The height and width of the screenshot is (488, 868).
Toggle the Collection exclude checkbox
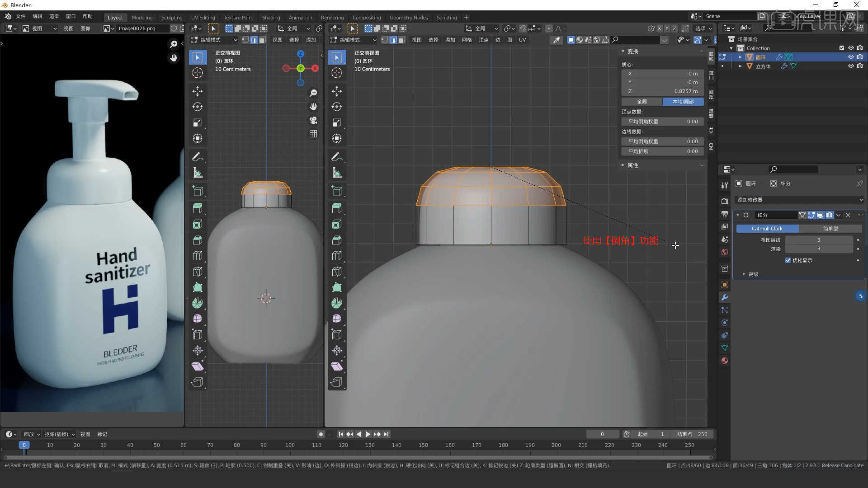841,48
